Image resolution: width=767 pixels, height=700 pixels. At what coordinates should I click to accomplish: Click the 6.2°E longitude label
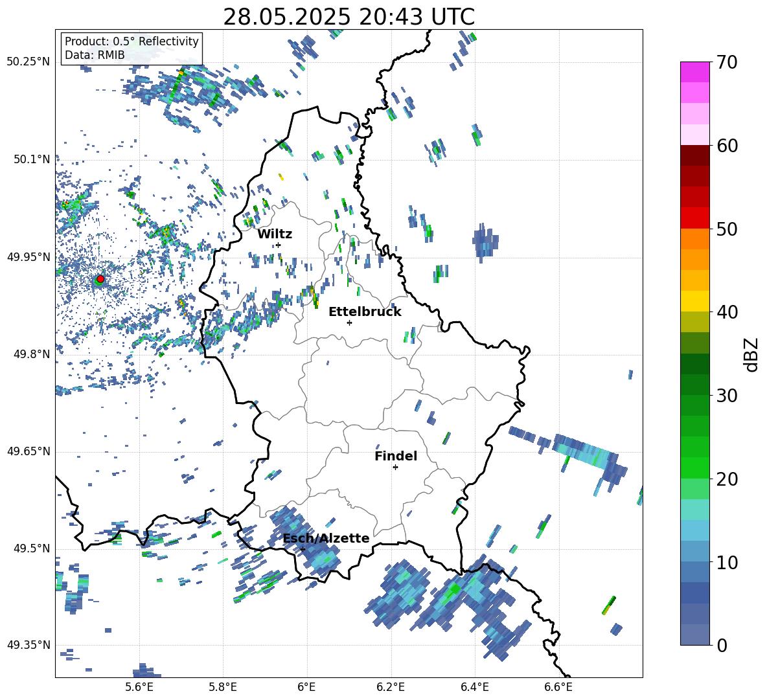click(391, 687)
